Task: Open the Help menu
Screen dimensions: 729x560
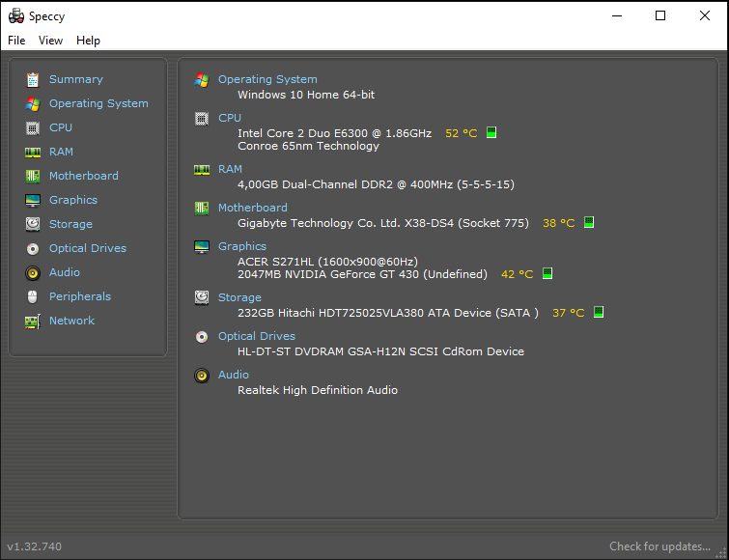Action: click(88, 41)
